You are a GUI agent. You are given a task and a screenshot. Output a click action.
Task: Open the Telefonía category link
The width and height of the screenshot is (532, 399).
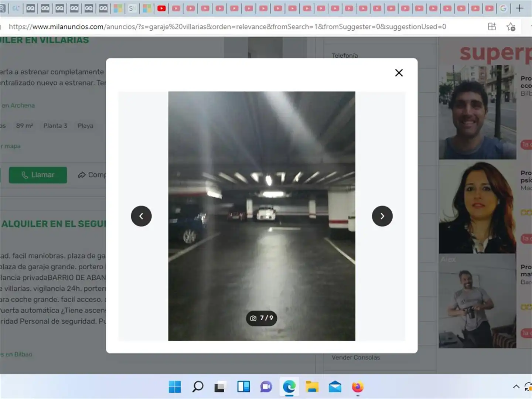(x=345, y=55)
